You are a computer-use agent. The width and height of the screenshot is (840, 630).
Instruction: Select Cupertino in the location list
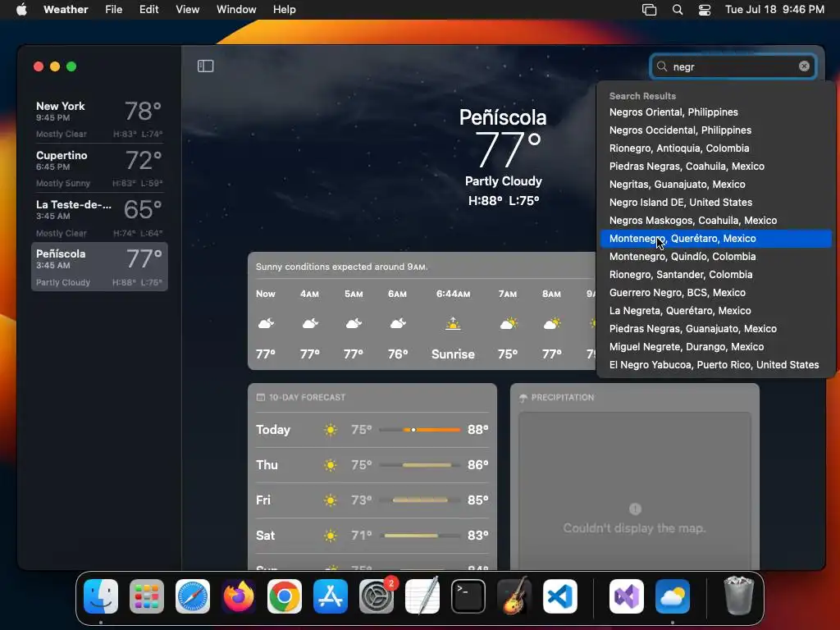click(99, 168)
